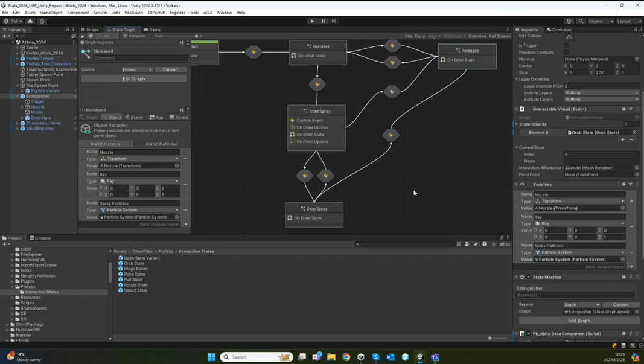This screenshot has width=644, height=364.
Task: Click the Edit Collider icon button
Action: (569, 37)
